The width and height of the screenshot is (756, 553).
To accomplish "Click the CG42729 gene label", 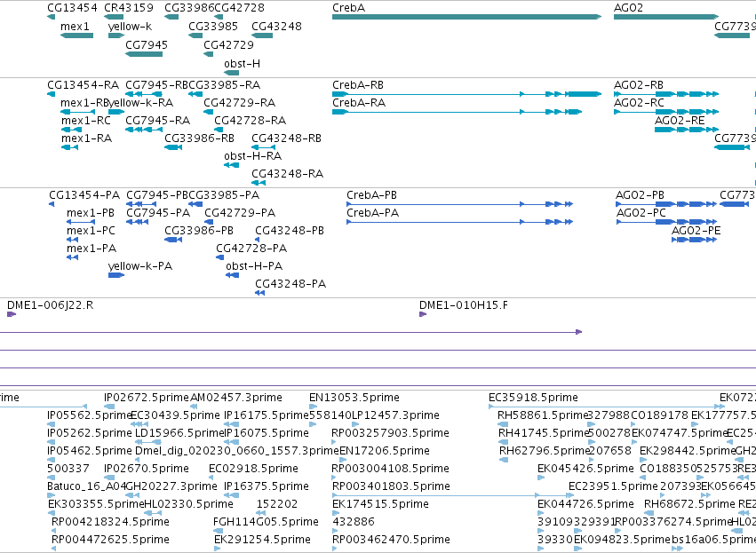I will click(x=228, y=44).
